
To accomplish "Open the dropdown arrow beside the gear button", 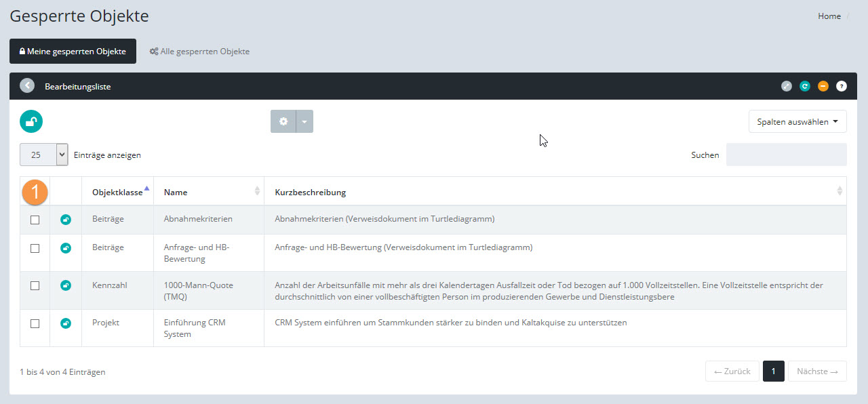I will (304, 121).
